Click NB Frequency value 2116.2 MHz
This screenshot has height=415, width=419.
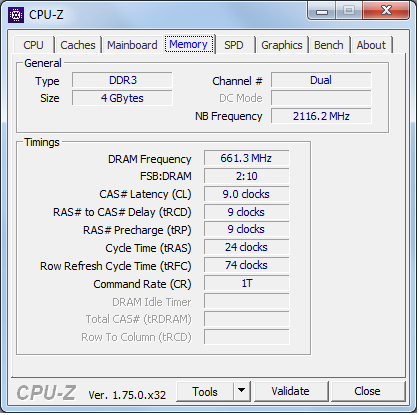(x=321, y=116)
